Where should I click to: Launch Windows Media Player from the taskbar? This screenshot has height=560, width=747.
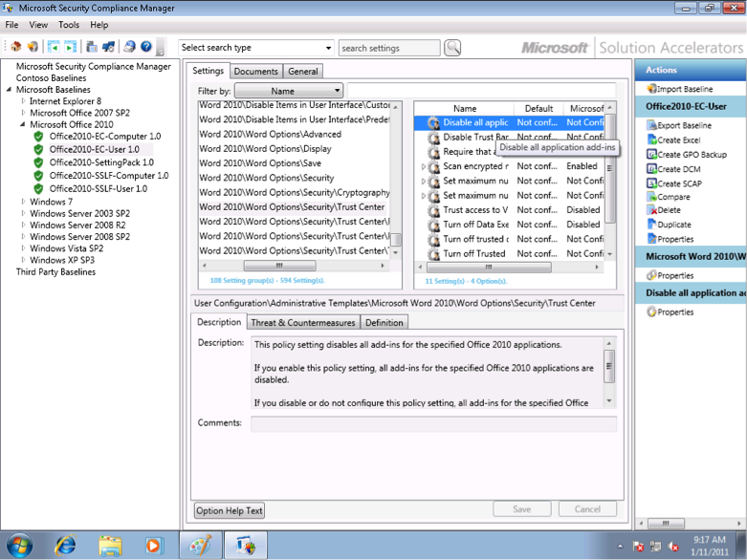point(153,546)
